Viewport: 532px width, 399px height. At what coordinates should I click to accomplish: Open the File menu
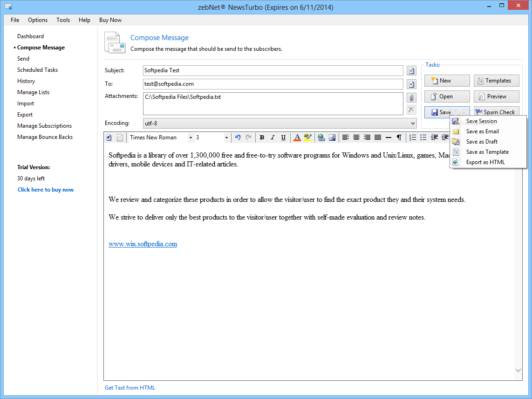tap(15, 20)
